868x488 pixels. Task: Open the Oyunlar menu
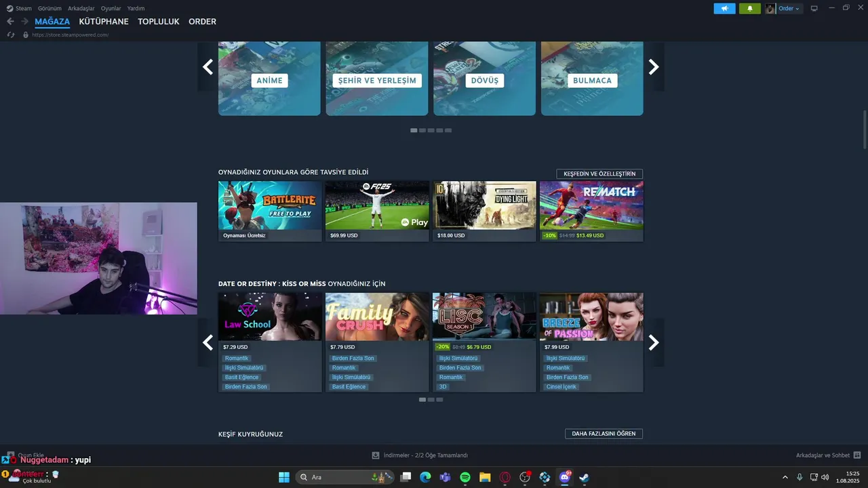pos(111,8)
